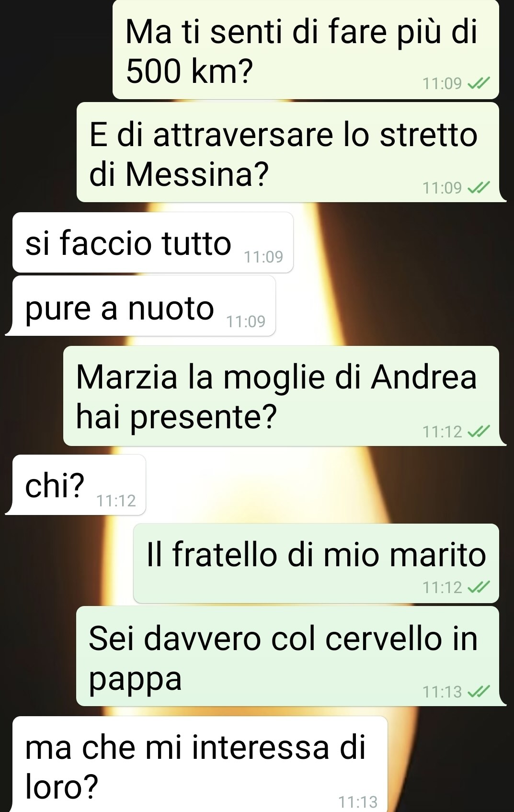Image resolution: width=514 pixels, height=812 pixels.
Task: Tap the checkmarks on 'Il fratello di mio marito'
Action: [478, 587]
